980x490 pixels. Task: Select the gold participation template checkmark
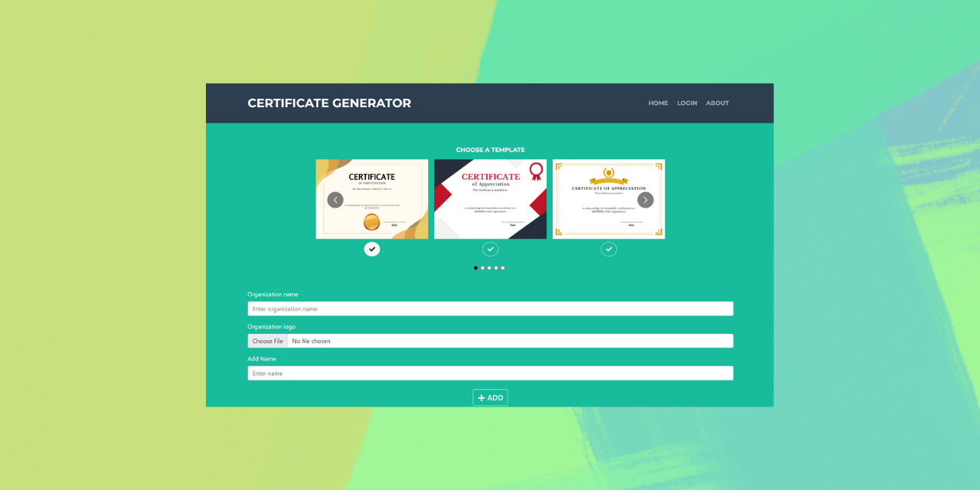[372, 249]
